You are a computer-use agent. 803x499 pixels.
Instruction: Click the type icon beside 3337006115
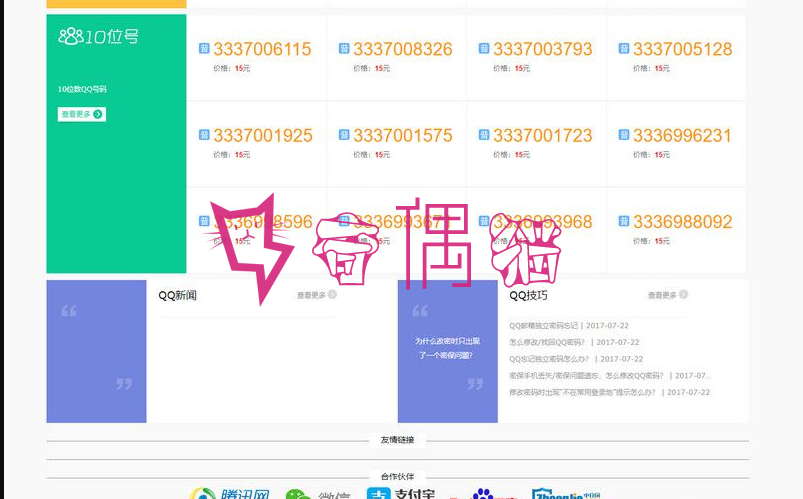pyautogui.click(x=204, y=48)
